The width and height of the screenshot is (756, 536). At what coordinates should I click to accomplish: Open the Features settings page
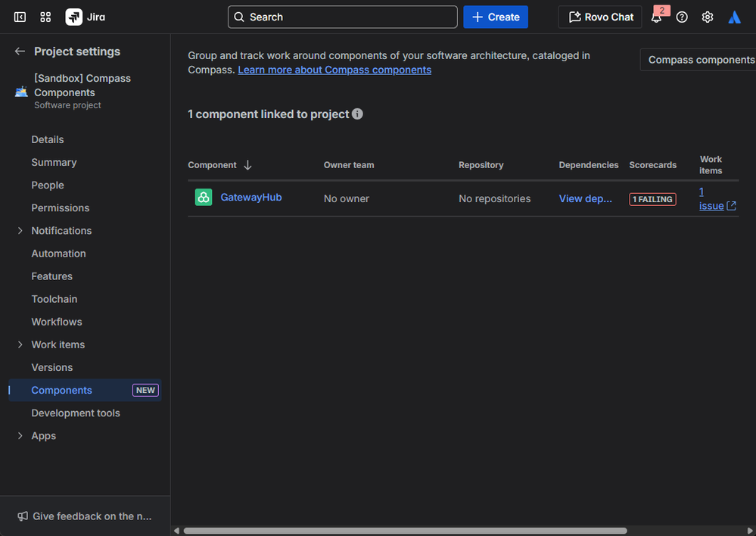(51, 276)
